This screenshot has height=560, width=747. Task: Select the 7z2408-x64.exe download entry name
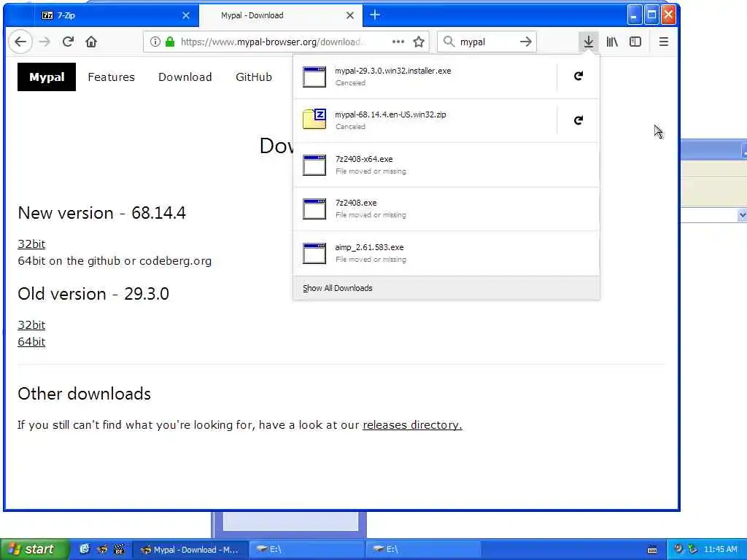coord(364,159)
